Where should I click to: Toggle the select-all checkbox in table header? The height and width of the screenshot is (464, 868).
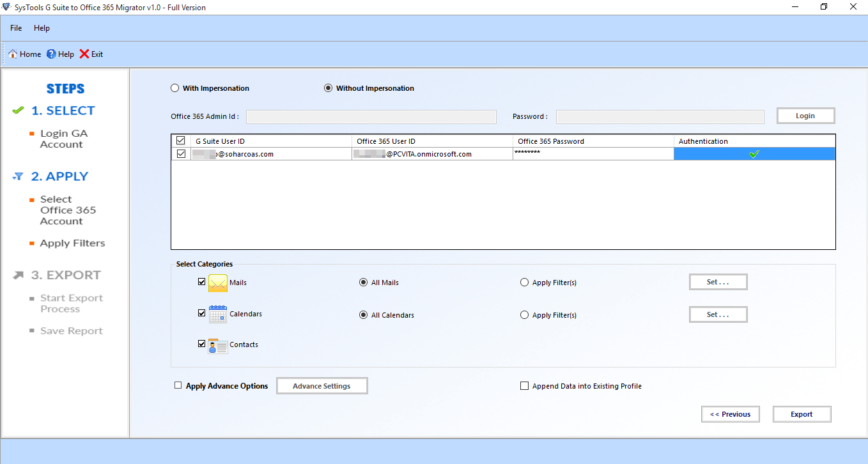coord(181,141)
